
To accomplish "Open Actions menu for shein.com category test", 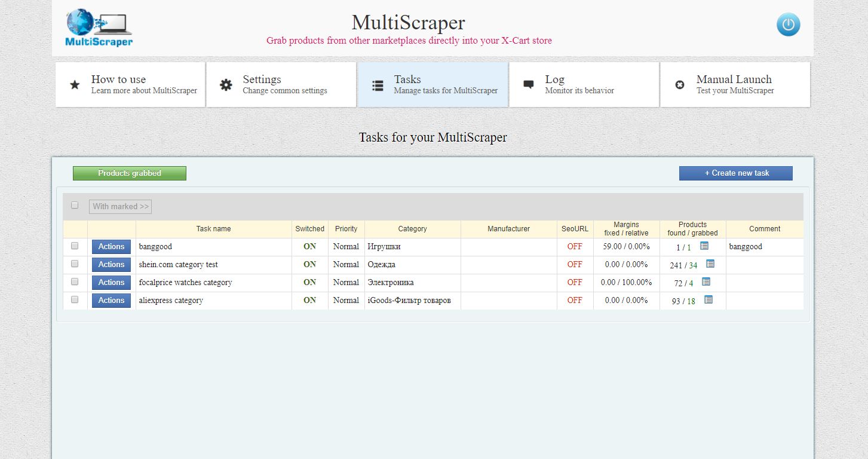I will [111, 265].
